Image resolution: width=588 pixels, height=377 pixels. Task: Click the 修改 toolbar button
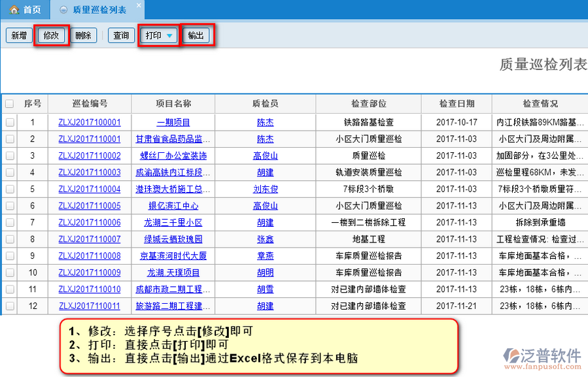point(51,35)
